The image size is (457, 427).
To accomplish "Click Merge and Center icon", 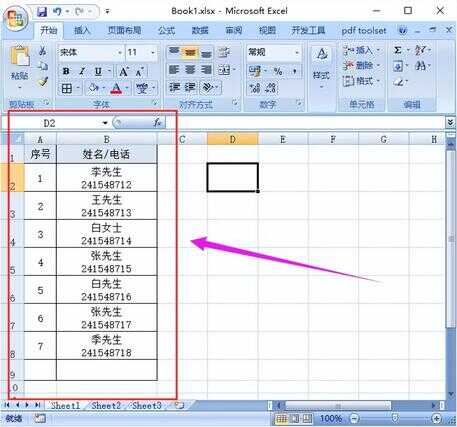I will pyautogui.click(x=224, y=70).
